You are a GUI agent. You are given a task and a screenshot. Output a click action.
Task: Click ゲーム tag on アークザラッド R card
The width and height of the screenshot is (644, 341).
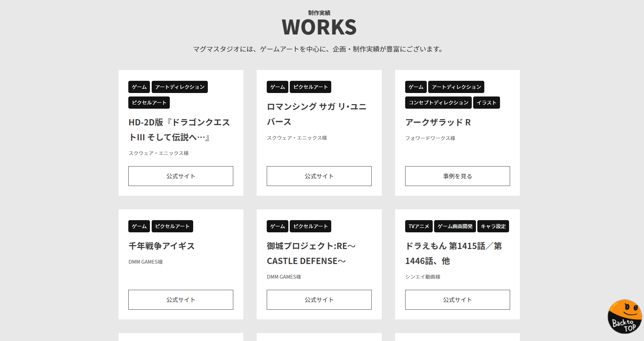tap(416, 87)
